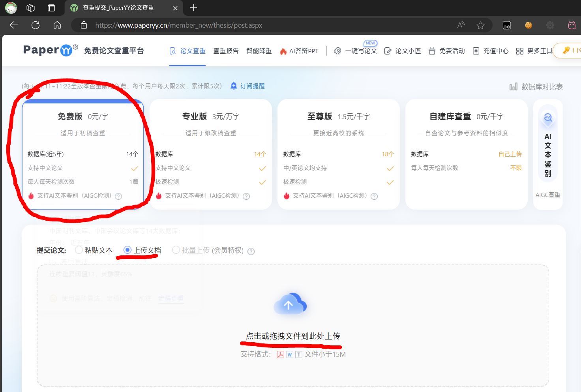581x392 pixels.
Task: Bookmark the page with the star icon
Action: point(480,25)
